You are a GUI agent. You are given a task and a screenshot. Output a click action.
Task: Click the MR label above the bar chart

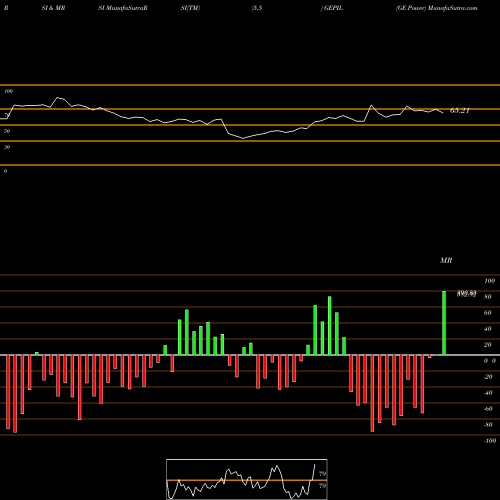click(446, 260)
